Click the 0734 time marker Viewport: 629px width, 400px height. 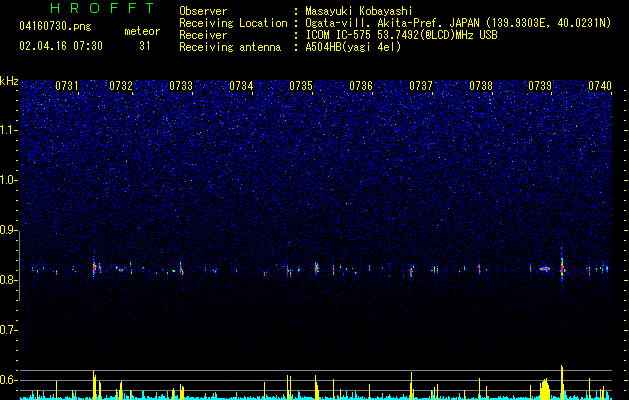click(241, 85)
